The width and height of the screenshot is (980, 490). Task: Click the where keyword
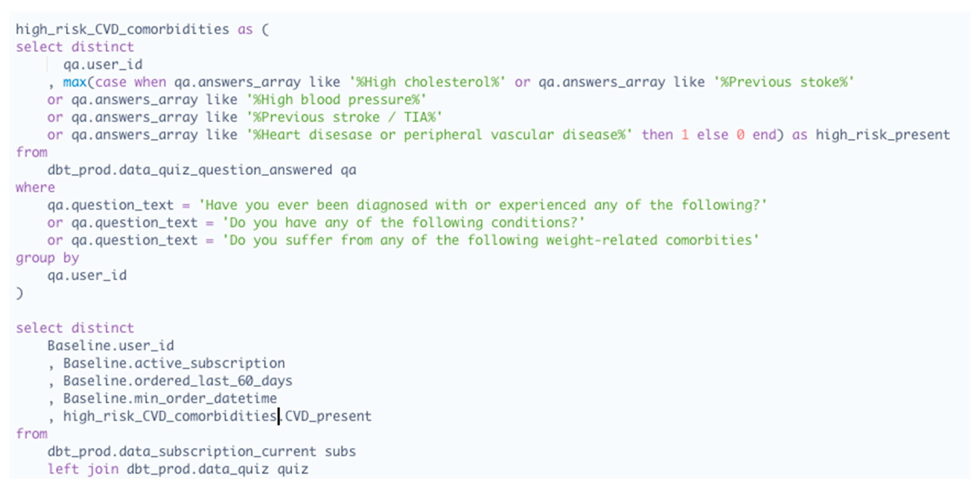click(35, 187)
